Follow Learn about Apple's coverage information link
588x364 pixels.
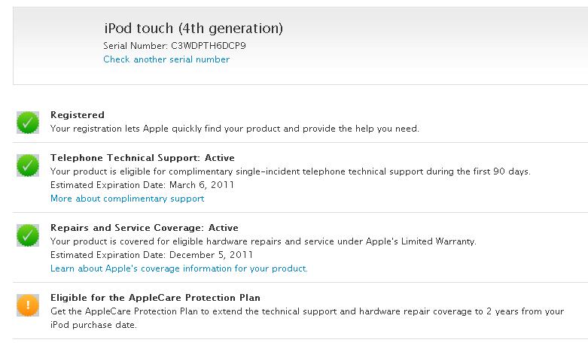(x=179, y=268)
